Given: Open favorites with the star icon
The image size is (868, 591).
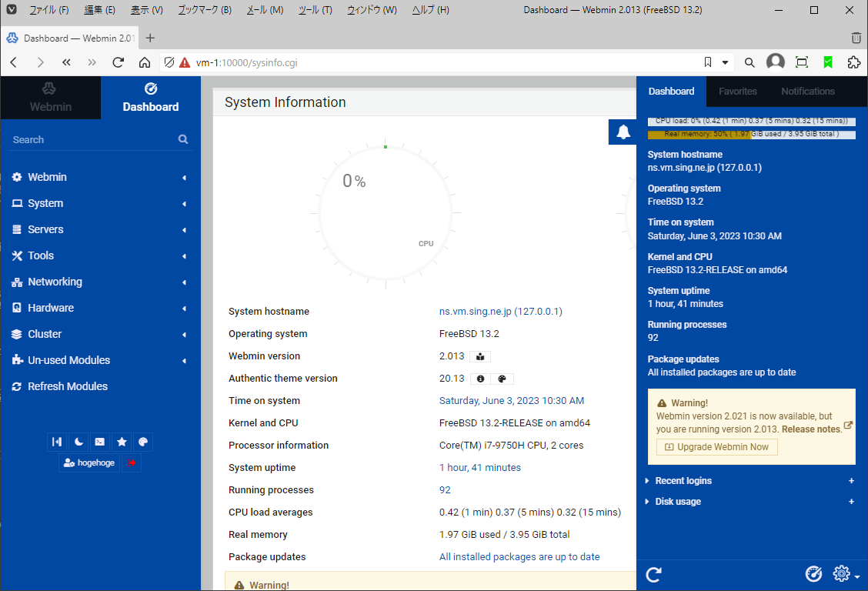Looking at the screenshot, I should pos(122,442).
